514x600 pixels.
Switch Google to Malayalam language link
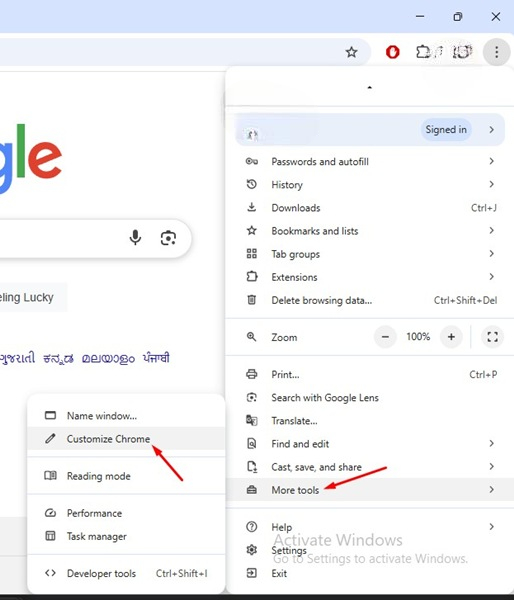coord(108,358)
